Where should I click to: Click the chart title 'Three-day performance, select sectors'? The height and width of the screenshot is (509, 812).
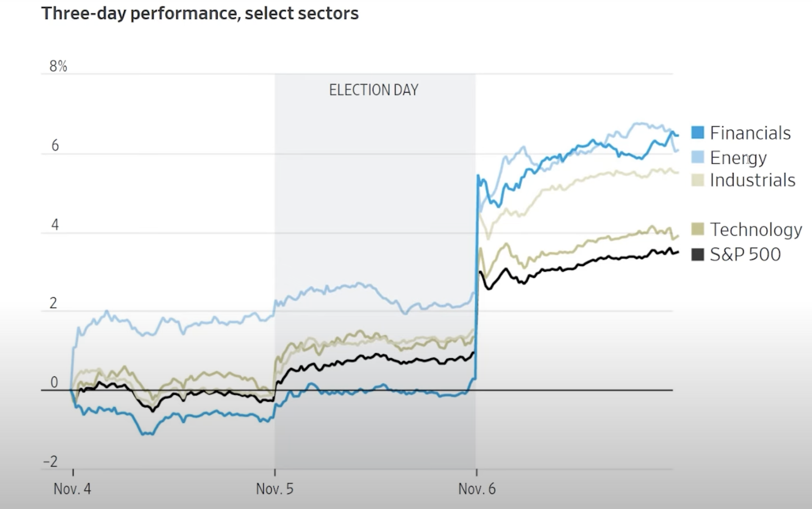coord(200,13)
